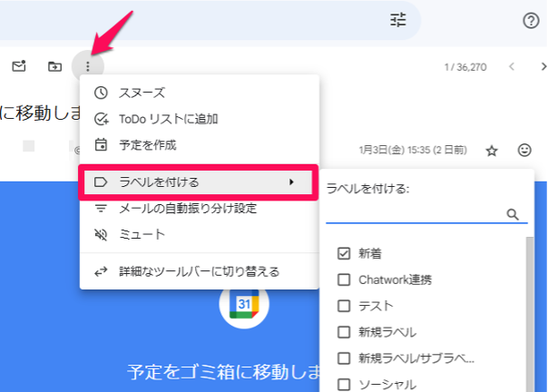This screenshot has height=392, width=548.
Task: Mark email as unread envelope icon
Action: tap(19, 65)
